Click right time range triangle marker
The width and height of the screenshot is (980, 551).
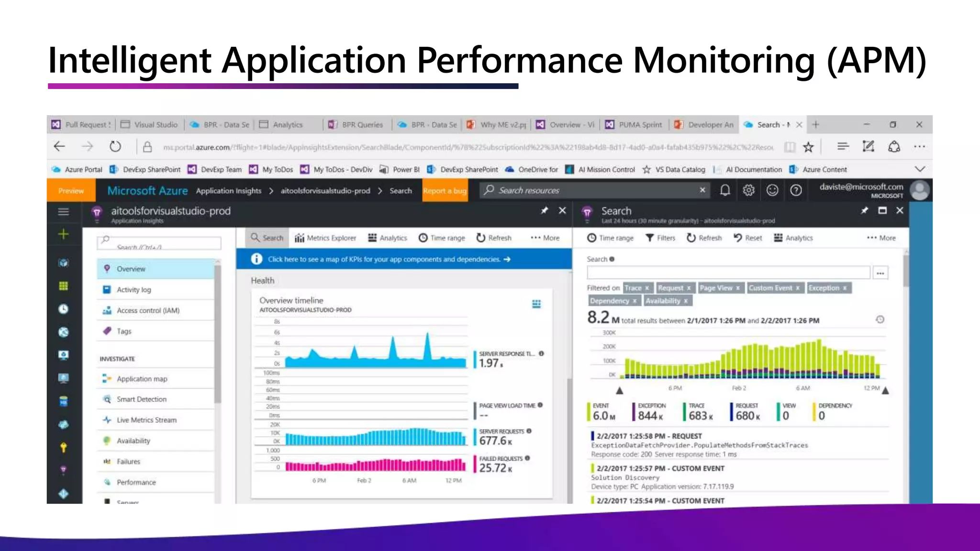click(885, 390)
